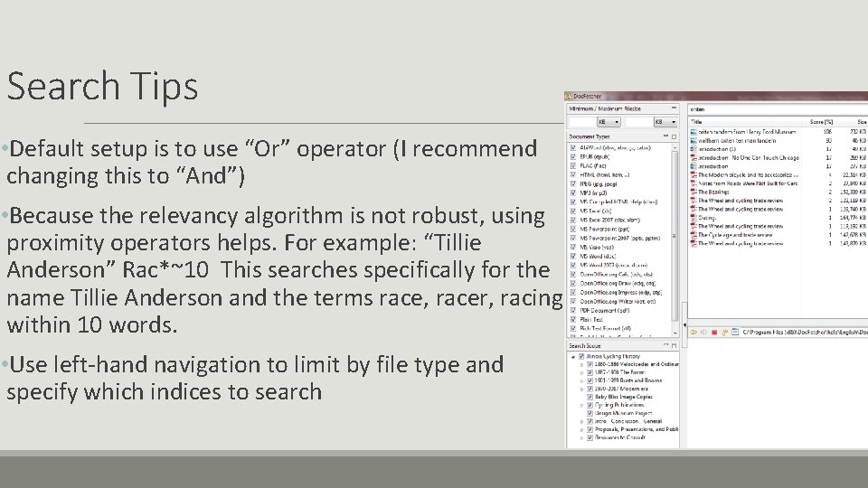Expand the 1860-1886 Velocipedes tree node

pos(581,364)
